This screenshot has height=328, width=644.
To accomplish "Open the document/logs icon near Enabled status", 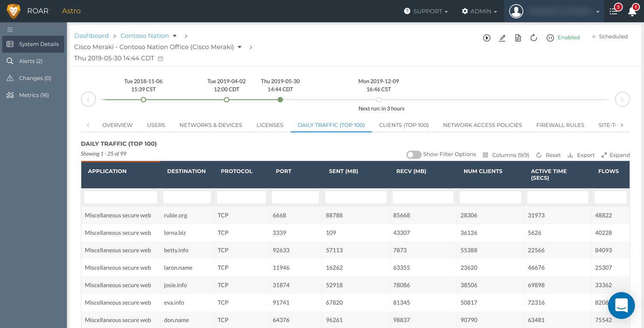I will (518, 38).
